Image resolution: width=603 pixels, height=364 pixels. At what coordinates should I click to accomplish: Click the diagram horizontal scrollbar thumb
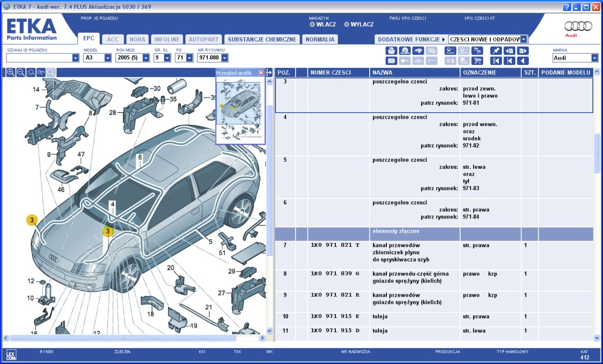tap(123, 338)
